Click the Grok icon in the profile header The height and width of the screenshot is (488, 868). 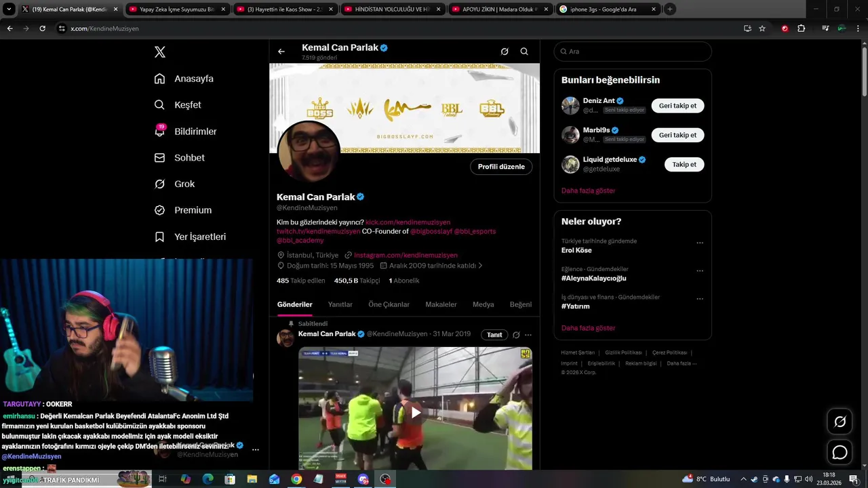click(x=505, y=52)
